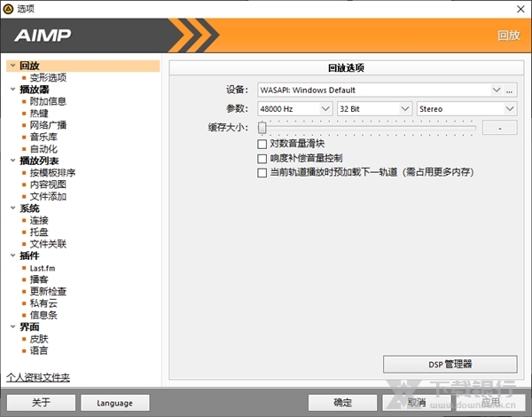Open 更新检查 settings page
The image size is (532, 417).
pos(48,292)
